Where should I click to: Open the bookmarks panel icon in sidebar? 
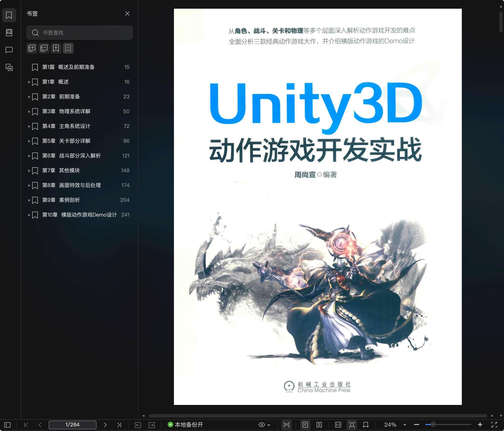click(x=9, y=15)
